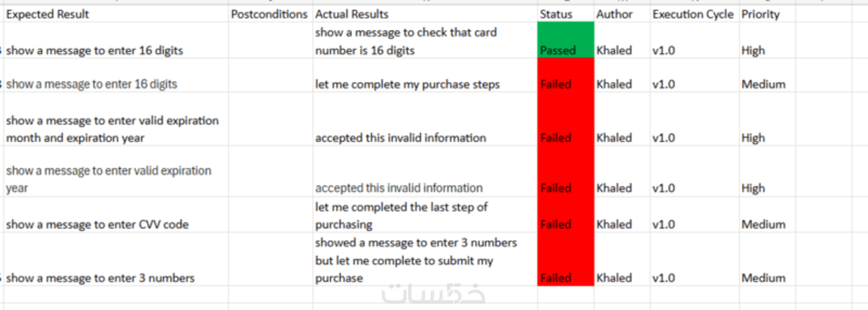Select the "Priority" header cell

pos(760,14)
